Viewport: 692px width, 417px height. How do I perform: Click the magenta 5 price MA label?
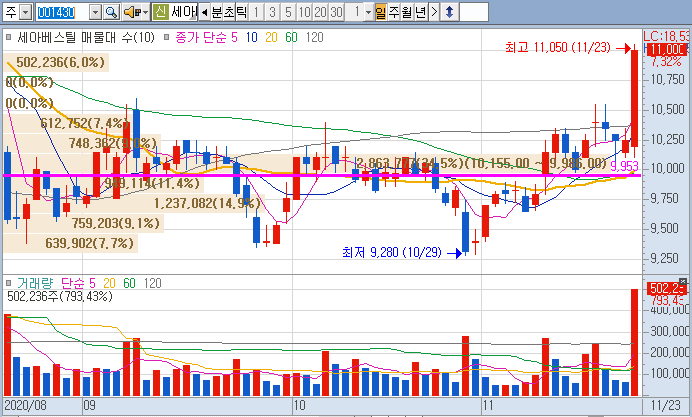point(234,38)
